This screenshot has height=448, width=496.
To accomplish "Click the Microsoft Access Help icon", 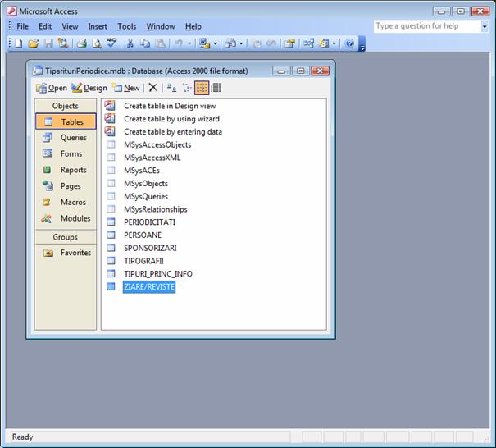I will [349, 43].
